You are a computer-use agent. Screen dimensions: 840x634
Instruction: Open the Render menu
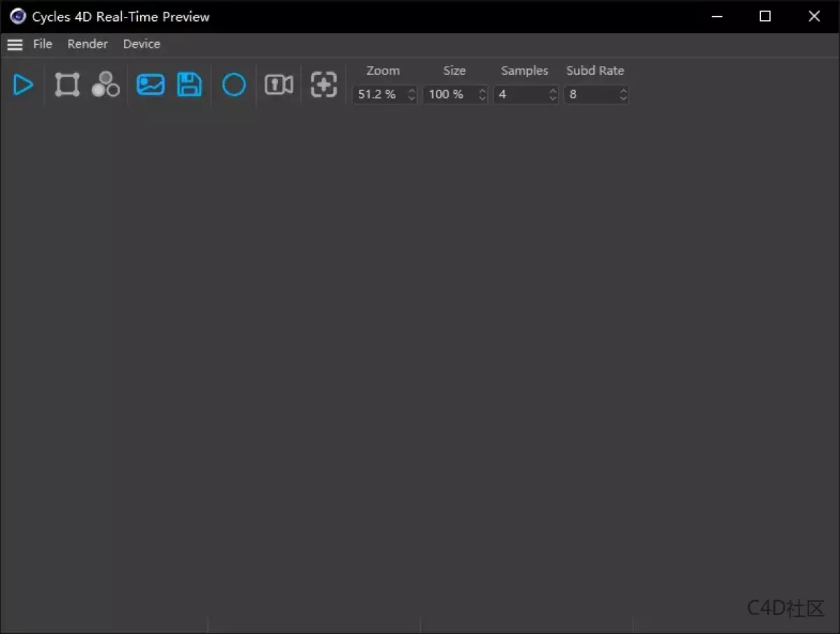click(87, 44)
